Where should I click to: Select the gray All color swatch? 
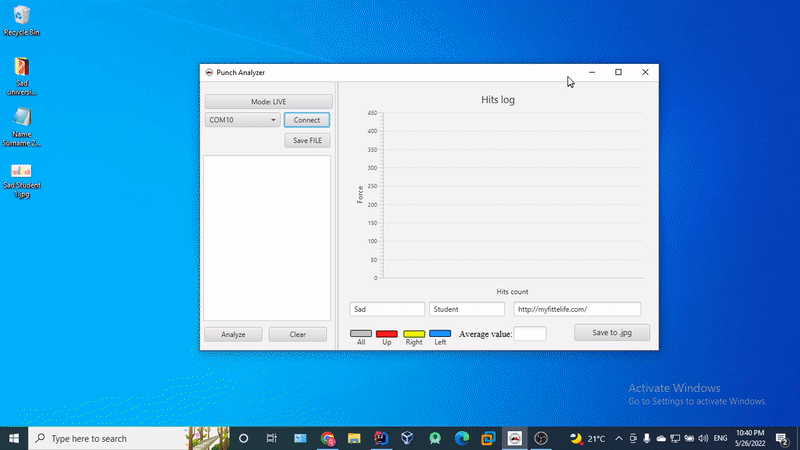click(361, 334)
